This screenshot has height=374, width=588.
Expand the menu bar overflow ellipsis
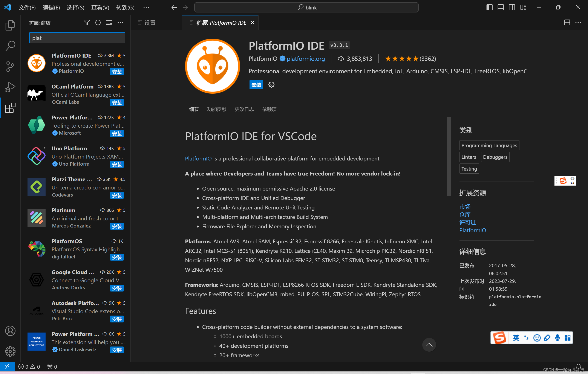pos(146,8)
